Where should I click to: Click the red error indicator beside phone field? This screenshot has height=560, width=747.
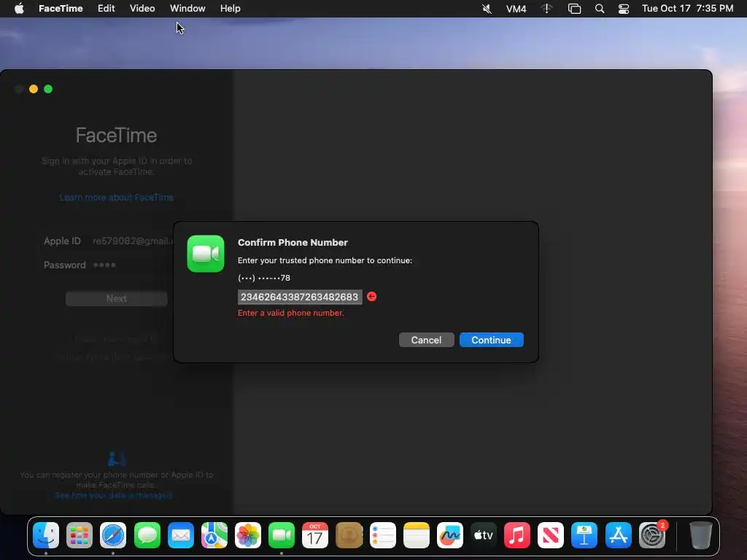coord(371,297)
